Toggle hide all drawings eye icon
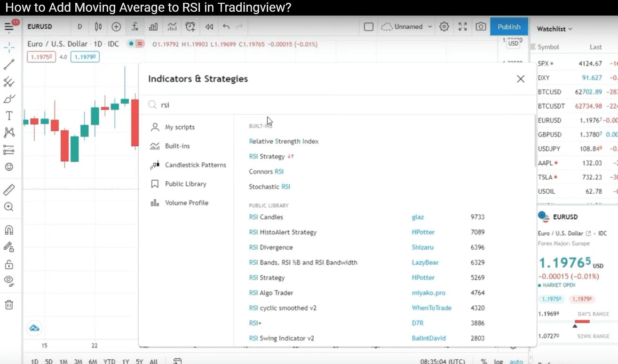 [9, 281]
